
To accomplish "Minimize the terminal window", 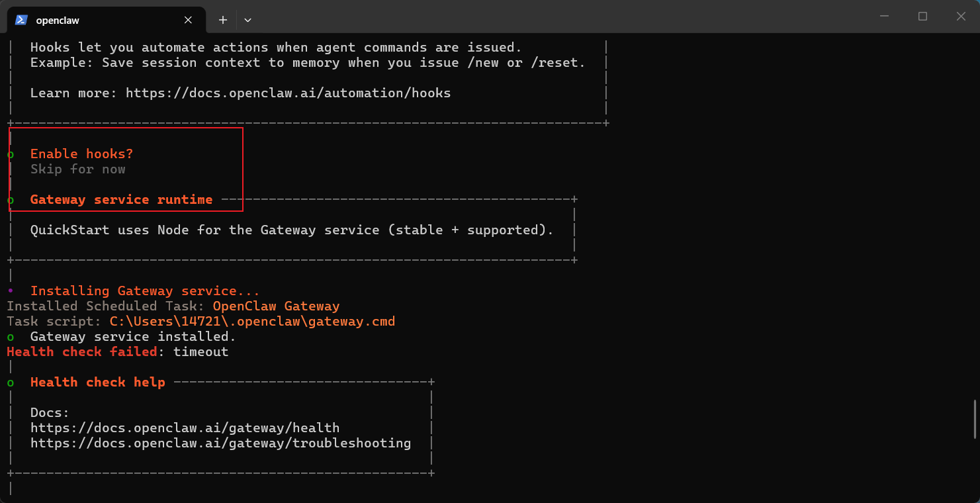I will (x=884, y=17).
